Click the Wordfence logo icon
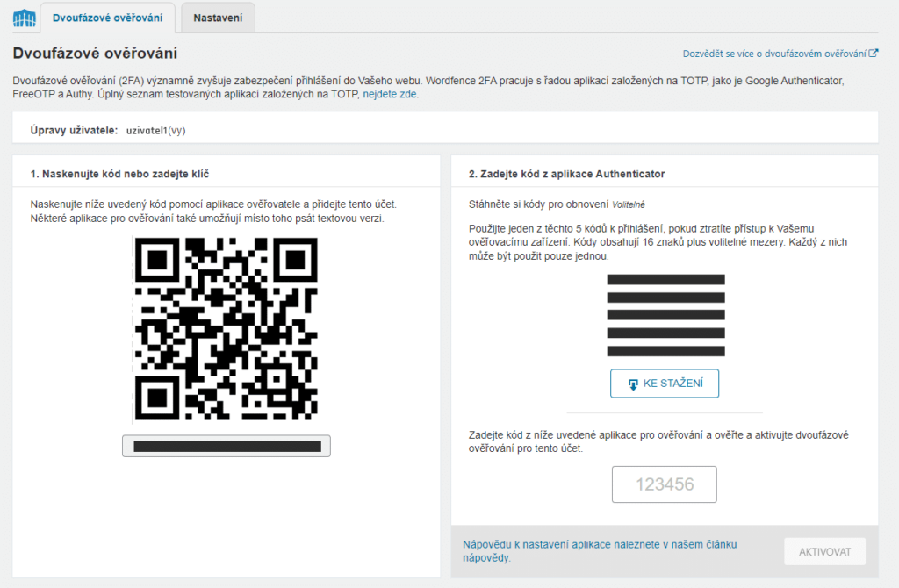The width and height of the screenshot is (899, 588). tap(23, 18)
